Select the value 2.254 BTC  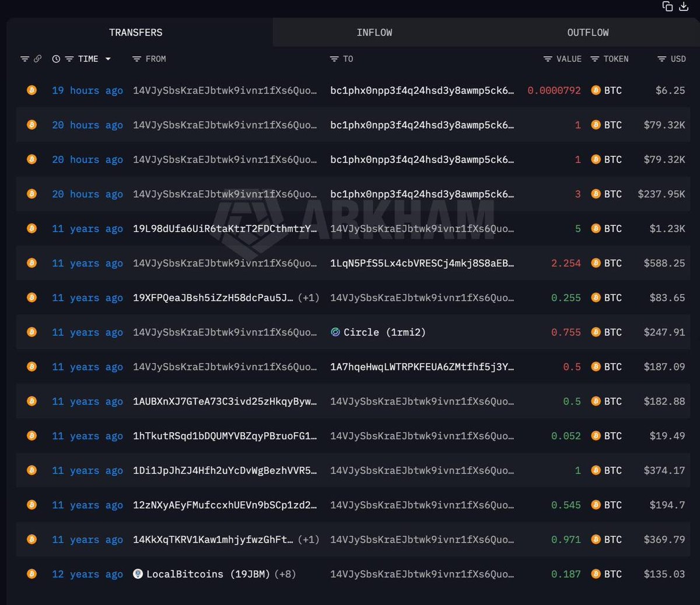(566, 263)
